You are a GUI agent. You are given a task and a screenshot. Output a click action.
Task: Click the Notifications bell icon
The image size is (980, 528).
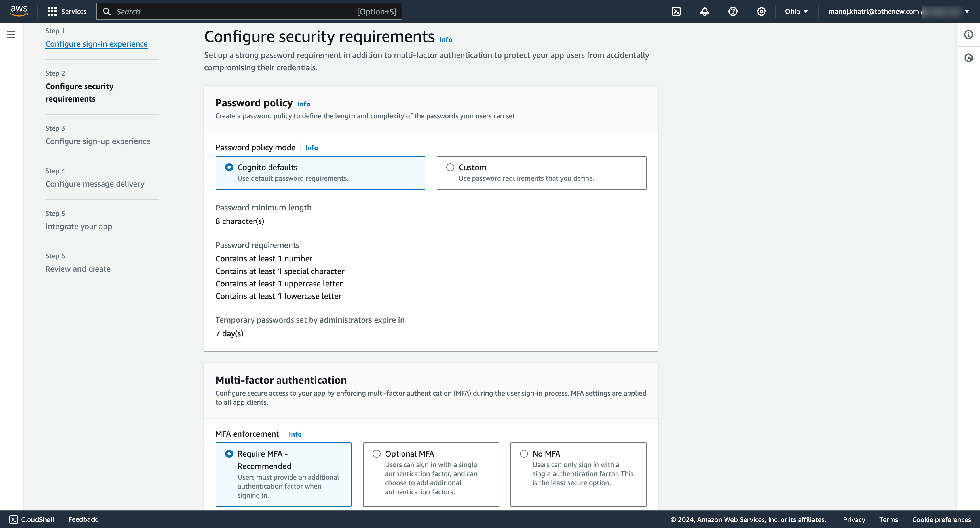point(704,11)
